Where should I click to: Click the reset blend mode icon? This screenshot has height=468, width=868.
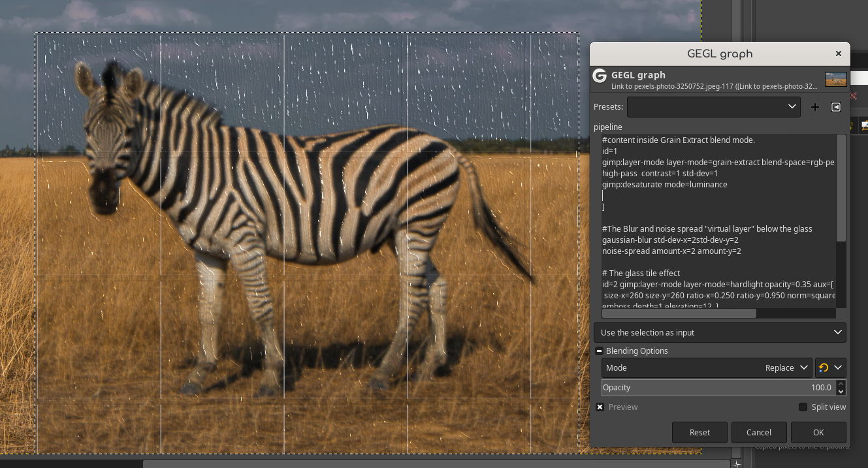[x=823, y=368]
